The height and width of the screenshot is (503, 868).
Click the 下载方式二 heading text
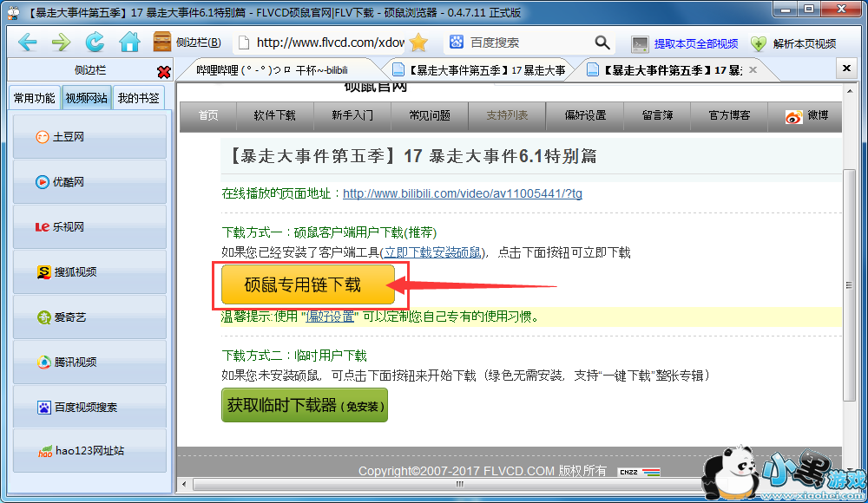tap(294, 356)
